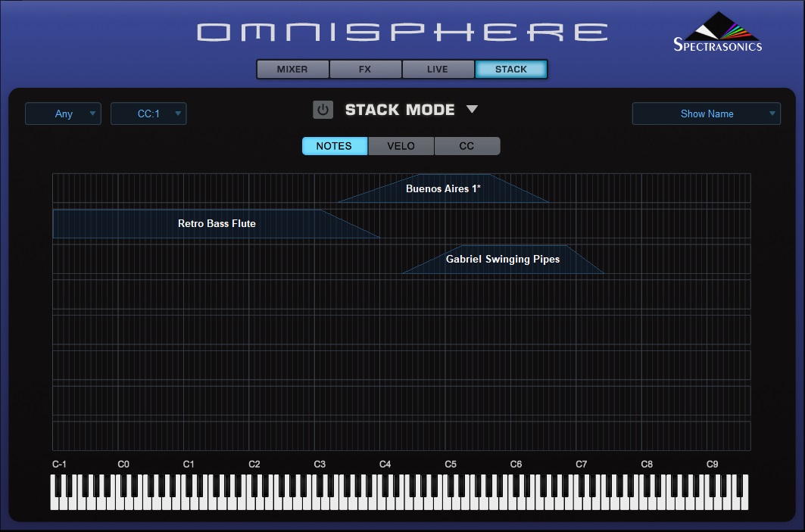The image size is (805, 532).
Task: Click the Spectrasonics logo
Action: tap(717, 33)
